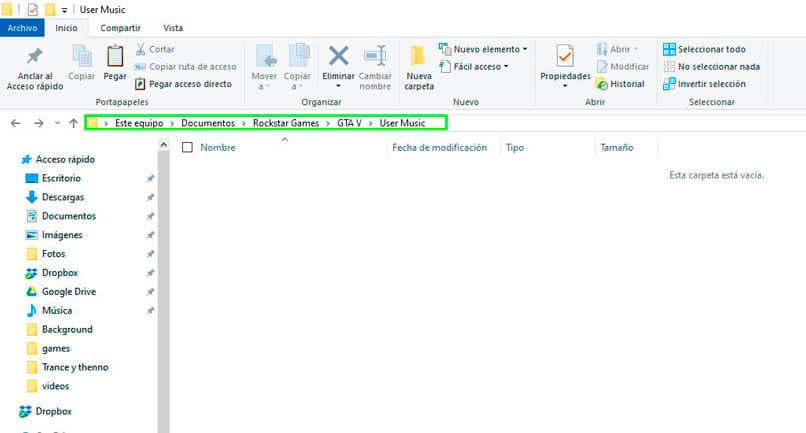806x433 pixels.
Task: Click Este equipo in the address path
Action: (139, 123)
